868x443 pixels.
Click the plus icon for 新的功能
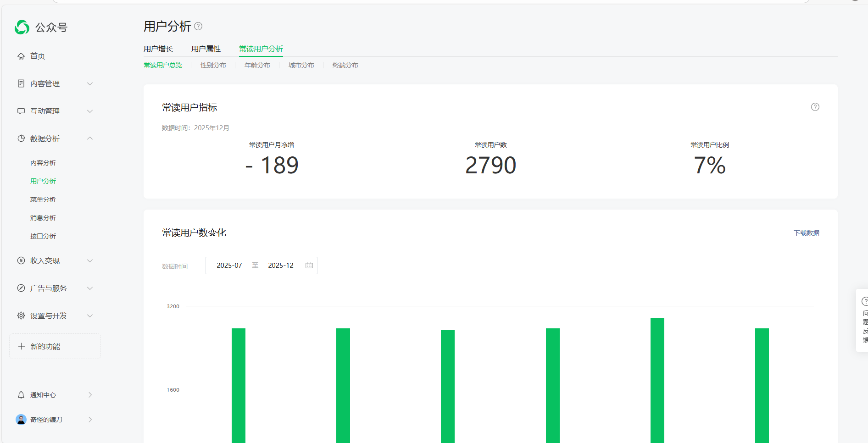point(21,346)
